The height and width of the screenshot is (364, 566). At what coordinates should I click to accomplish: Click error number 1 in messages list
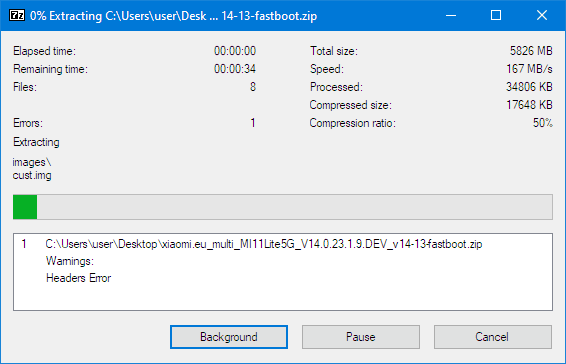click(x=24, y=244)
